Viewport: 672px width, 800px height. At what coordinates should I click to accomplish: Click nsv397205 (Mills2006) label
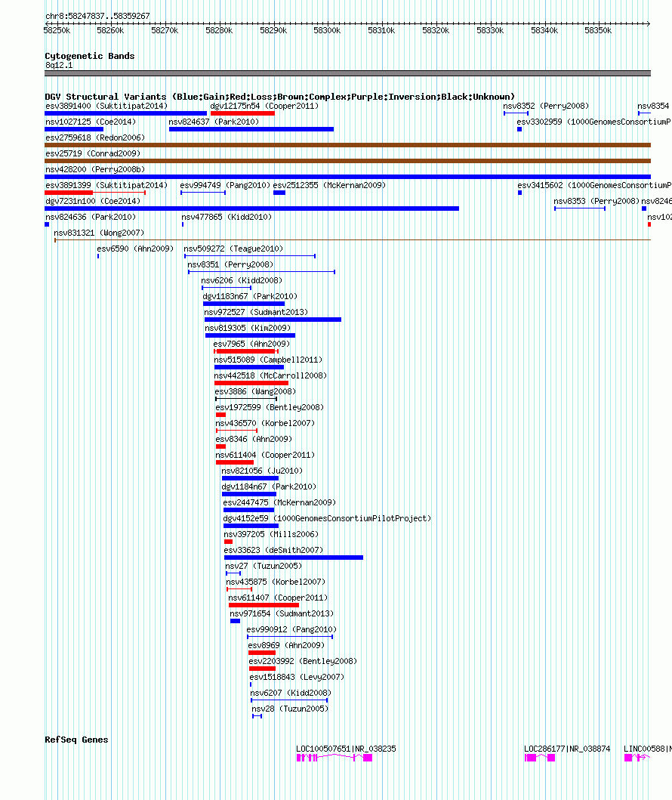[271, 534]
